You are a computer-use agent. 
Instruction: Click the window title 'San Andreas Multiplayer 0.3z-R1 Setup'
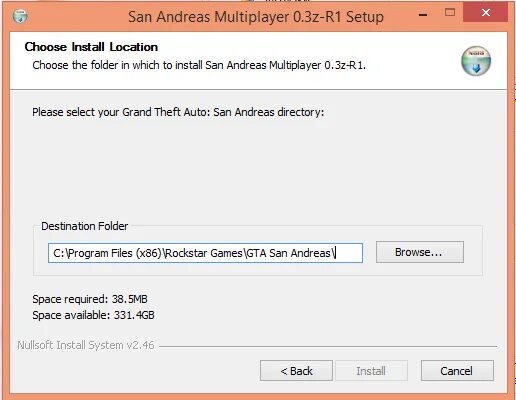[256, 17]
